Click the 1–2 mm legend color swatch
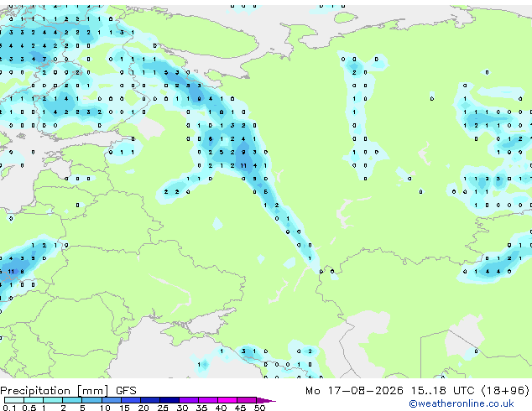This screenshot has height=411, width=532. 53,400
